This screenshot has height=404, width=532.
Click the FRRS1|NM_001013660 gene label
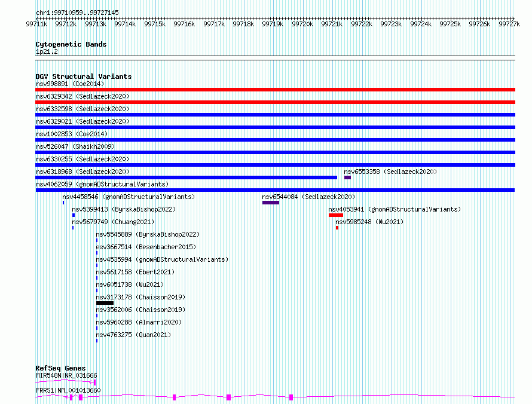click(68, 390)
